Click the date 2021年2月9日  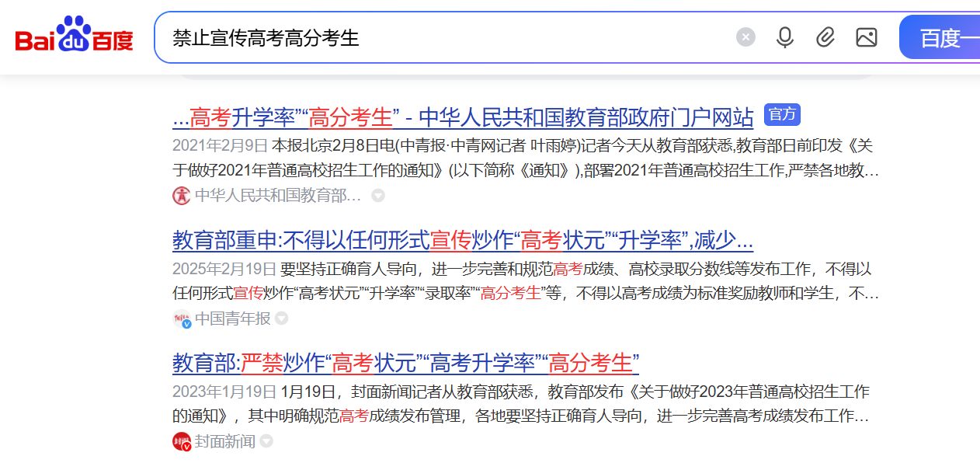tap(220, 145)
